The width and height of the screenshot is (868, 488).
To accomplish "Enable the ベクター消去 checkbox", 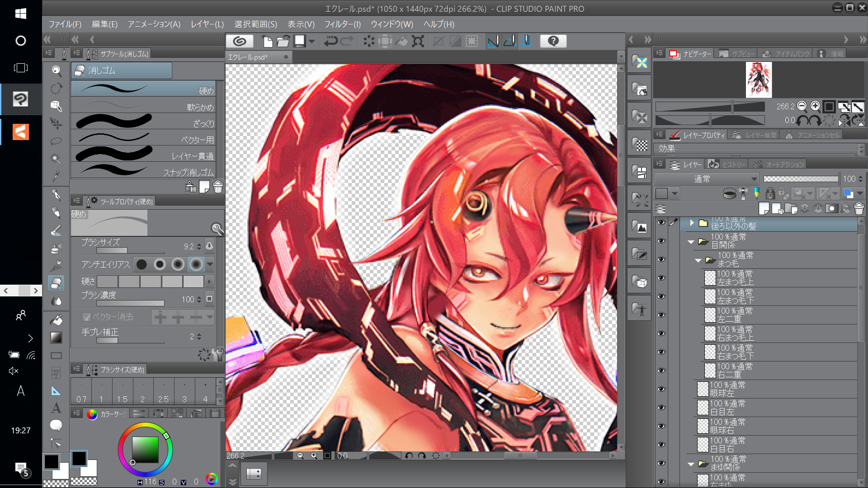I will point(86,317).
